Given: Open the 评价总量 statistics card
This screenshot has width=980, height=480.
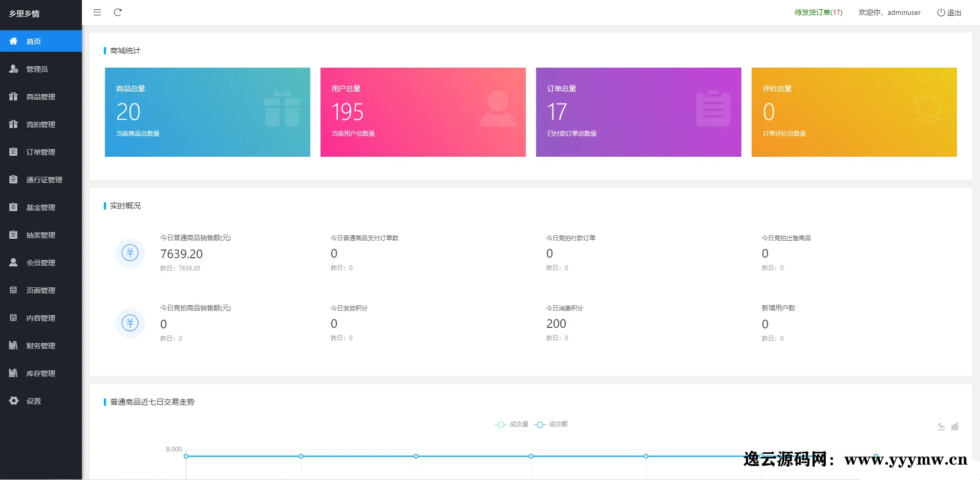Looking at the screenshot, I should pos(854,112).
